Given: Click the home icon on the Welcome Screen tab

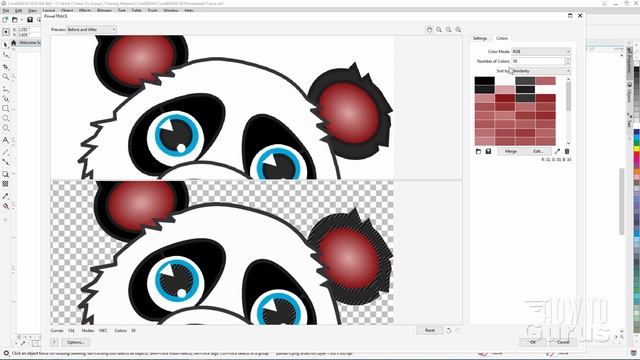Looking at the screenshot, I should 14,42.
